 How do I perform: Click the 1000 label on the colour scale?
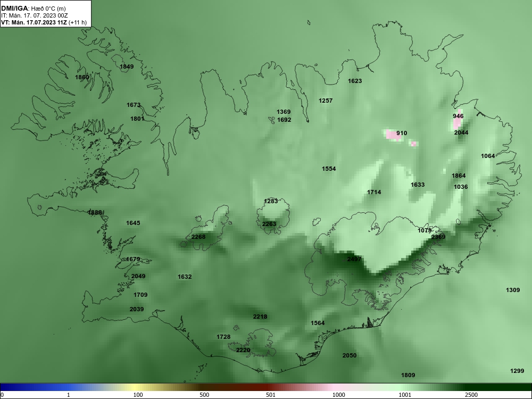click(x=338, y=395)
